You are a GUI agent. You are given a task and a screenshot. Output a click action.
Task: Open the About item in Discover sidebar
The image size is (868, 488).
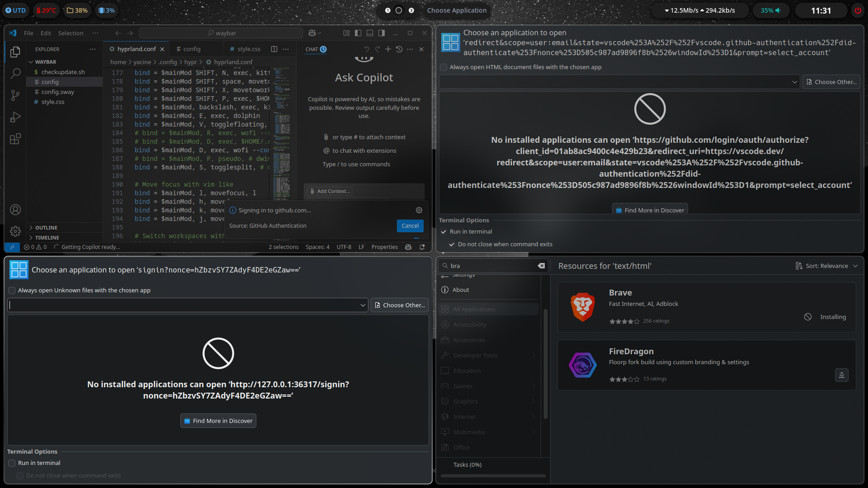pos(488,290)
